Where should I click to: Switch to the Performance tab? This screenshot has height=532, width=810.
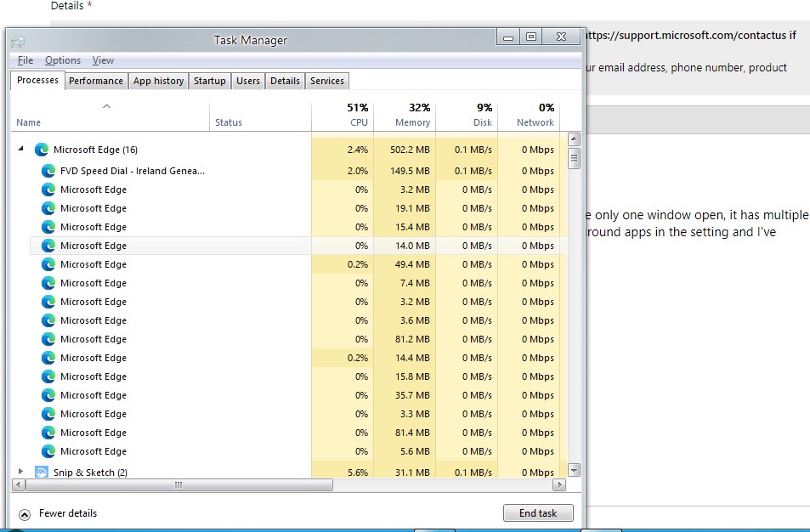click(96, 81)
